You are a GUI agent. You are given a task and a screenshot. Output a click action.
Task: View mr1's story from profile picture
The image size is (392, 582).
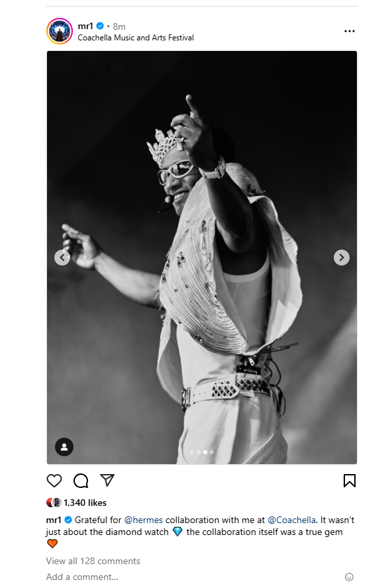click(x=60, y=31)
